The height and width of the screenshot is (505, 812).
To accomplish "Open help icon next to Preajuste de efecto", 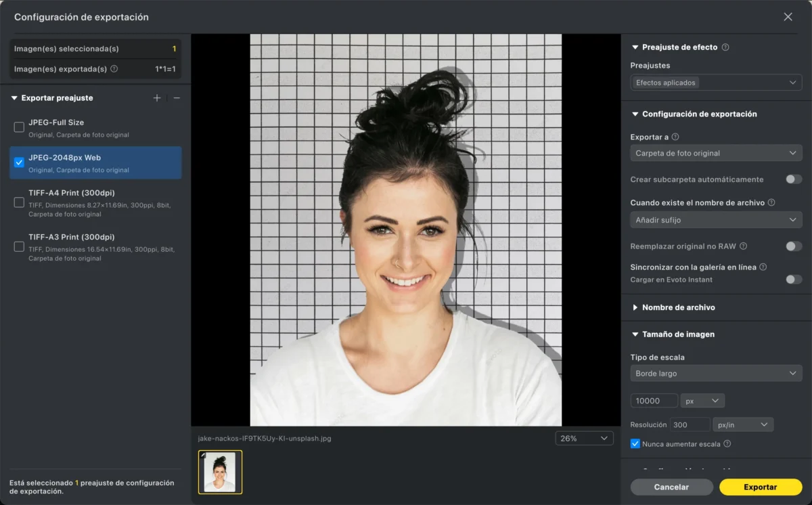I will (725, 47).
